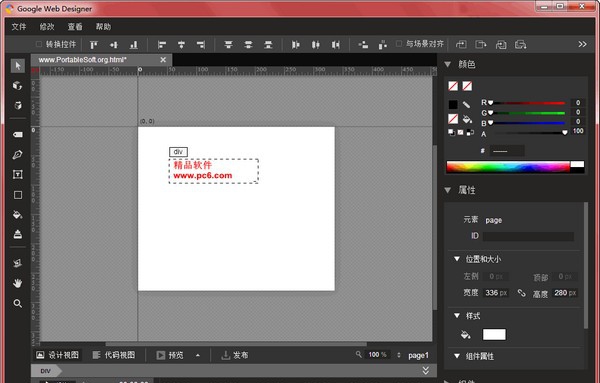Expand the timeline double-chevron

426,370
